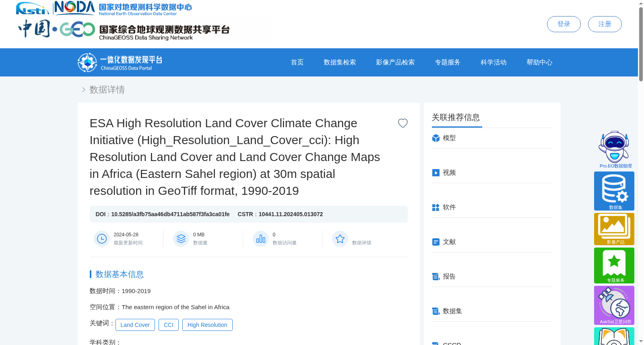Click the scrollbar down arrow

point(641,341)
